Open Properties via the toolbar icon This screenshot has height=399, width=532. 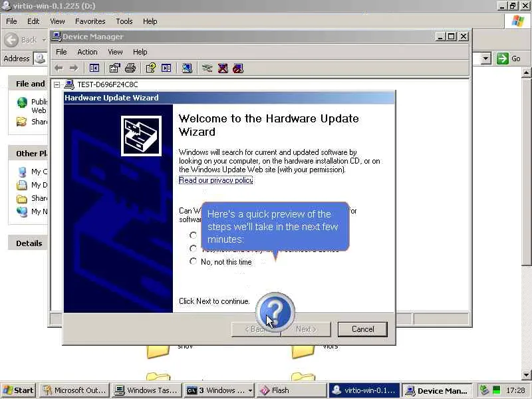pyautogui.click(x=114, y=68)
